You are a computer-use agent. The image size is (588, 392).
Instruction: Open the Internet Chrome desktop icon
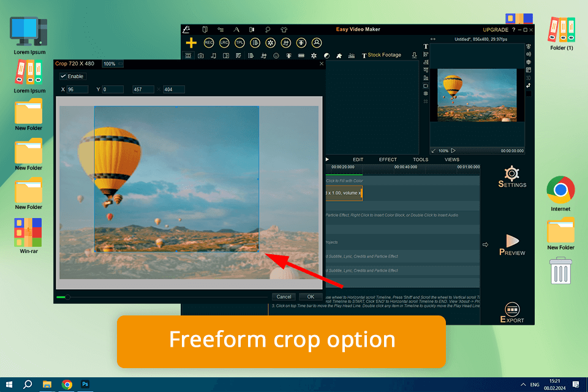click(x=560, y=194)
